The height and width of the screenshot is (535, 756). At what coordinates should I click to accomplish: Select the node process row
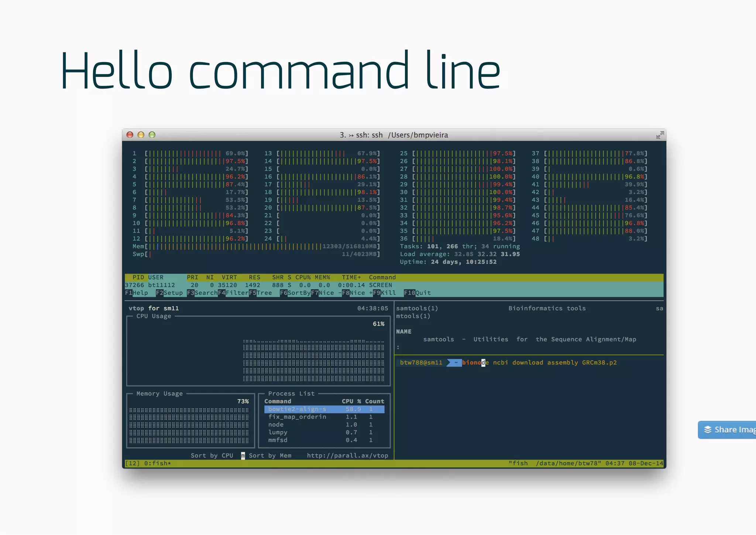tap(324, 425)
